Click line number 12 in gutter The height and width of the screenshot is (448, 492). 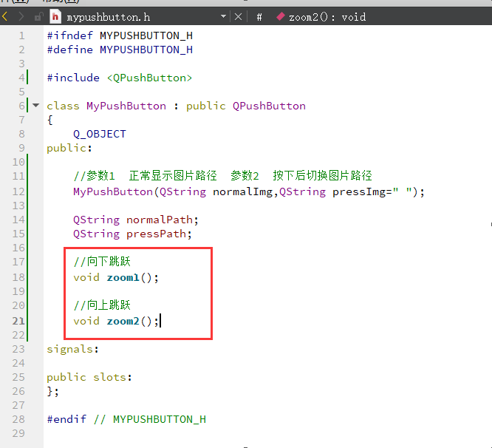18,191
